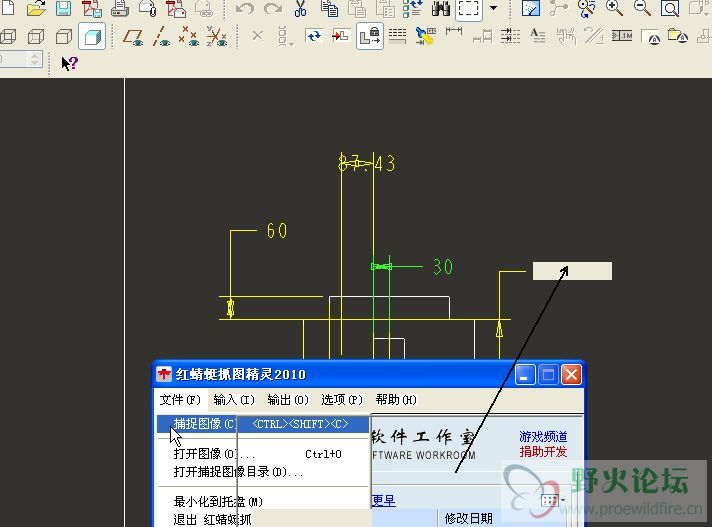Zoom in with the plus magnifier

coord(614,8)
